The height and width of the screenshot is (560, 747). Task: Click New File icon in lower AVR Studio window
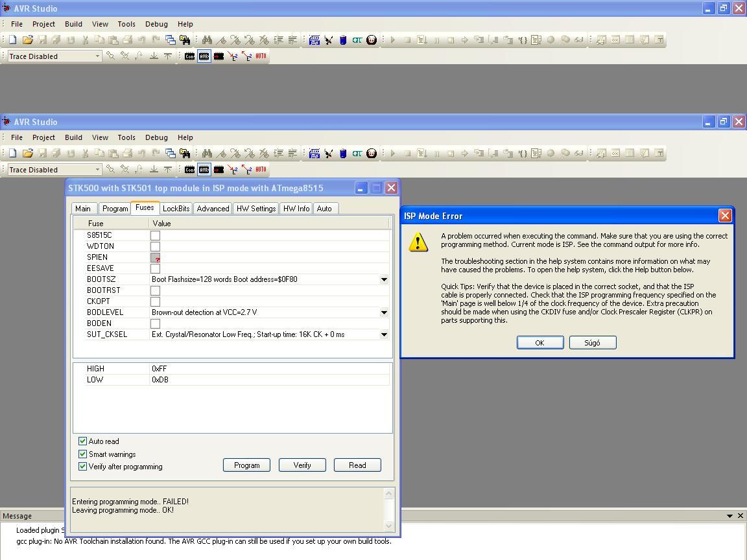13,154
